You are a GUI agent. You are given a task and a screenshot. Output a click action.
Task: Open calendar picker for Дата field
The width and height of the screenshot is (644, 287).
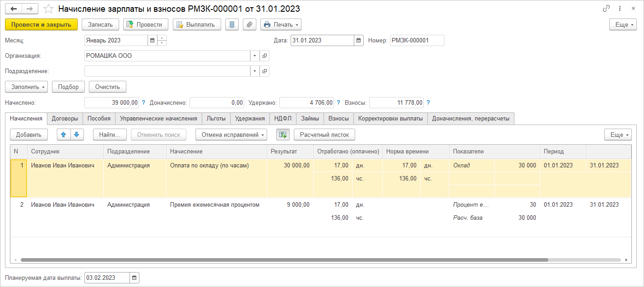359,41
